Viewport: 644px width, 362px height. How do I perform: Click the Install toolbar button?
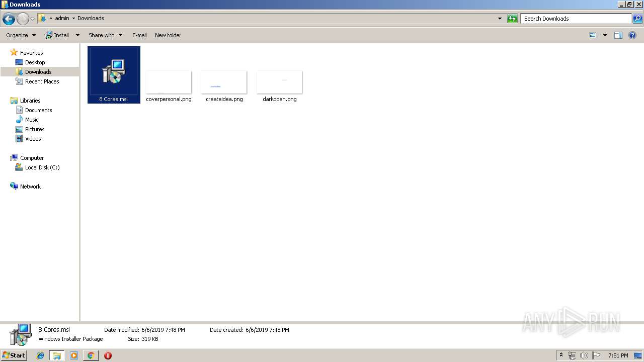(57, 35)
